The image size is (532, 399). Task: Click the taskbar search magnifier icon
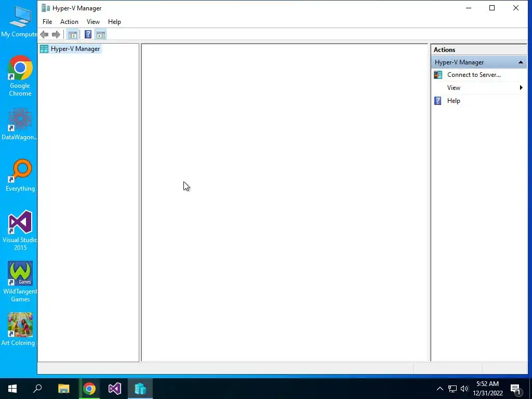coord(37,389)
